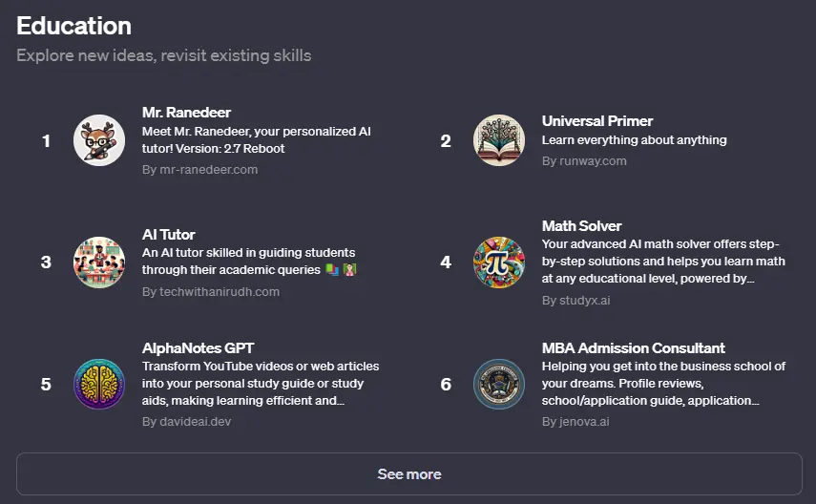This screenshot has width=816, height=504.
Task: Click the By runway.com author line
Action: [x=584, y=161]
